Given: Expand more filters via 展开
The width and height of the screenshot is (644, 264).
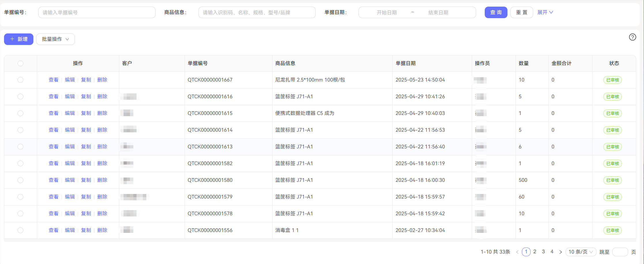Looking at the screenshot, I should tap(545, 12).
